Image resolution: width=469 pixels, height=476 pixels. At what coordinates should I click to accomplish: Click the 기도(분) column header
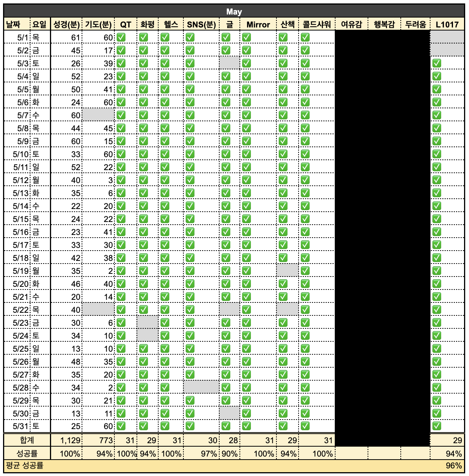pyautogui.click(x=98, y=24)
